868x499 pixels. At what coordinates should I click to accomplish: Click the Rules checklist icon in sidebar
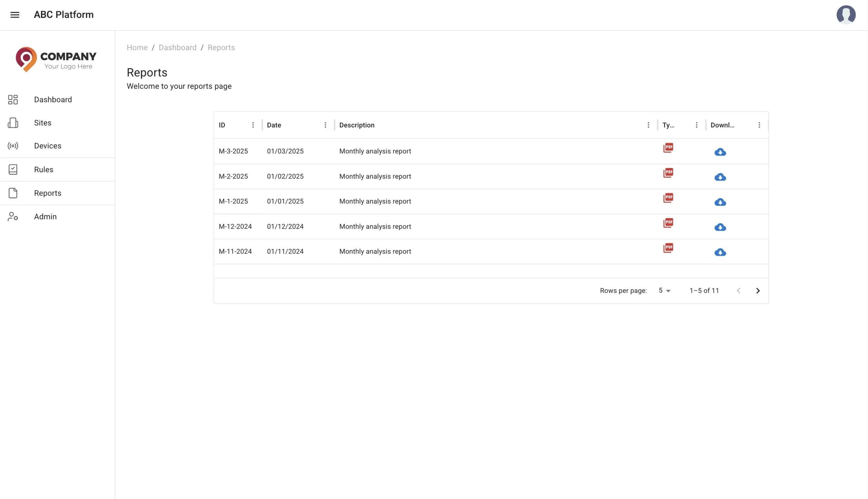click(13, 169)
